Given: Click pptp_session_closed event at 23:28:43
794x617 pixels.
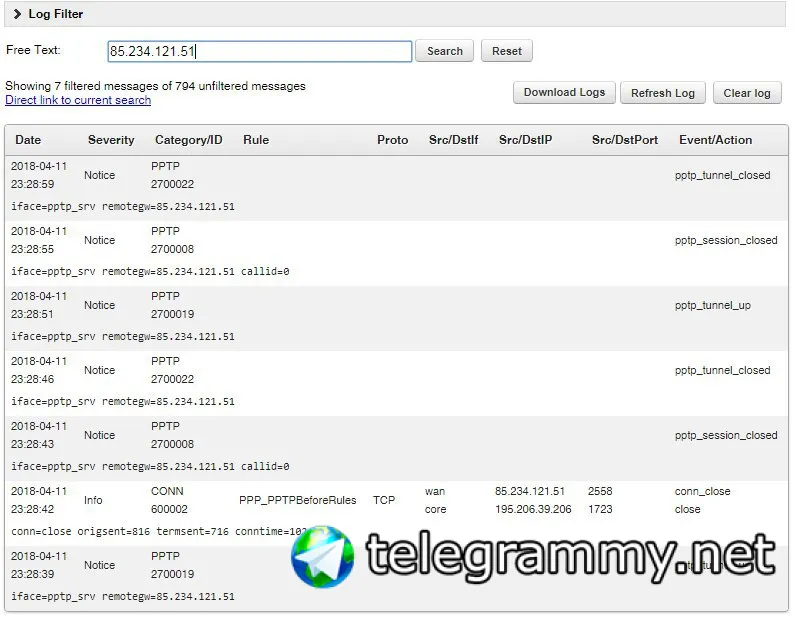Looking at the screenshot, I should (726, 435).
